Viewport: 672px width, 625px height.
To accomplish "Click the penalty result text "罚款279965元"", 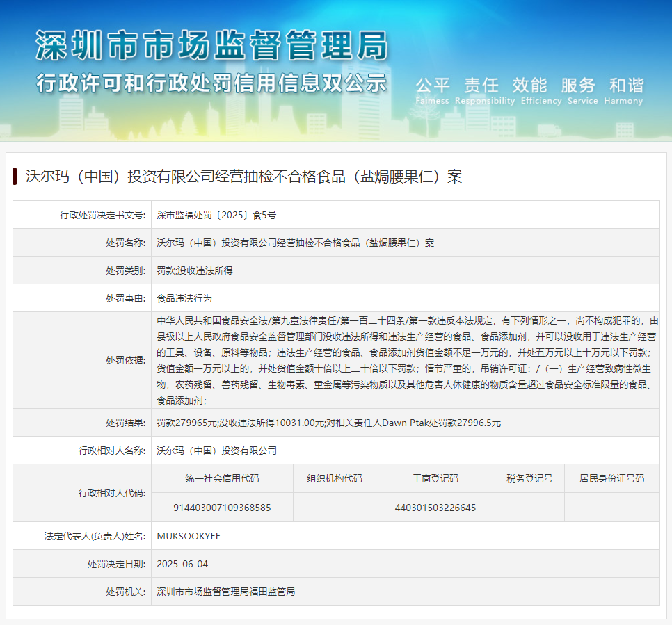I will click(x=186, y=423).
